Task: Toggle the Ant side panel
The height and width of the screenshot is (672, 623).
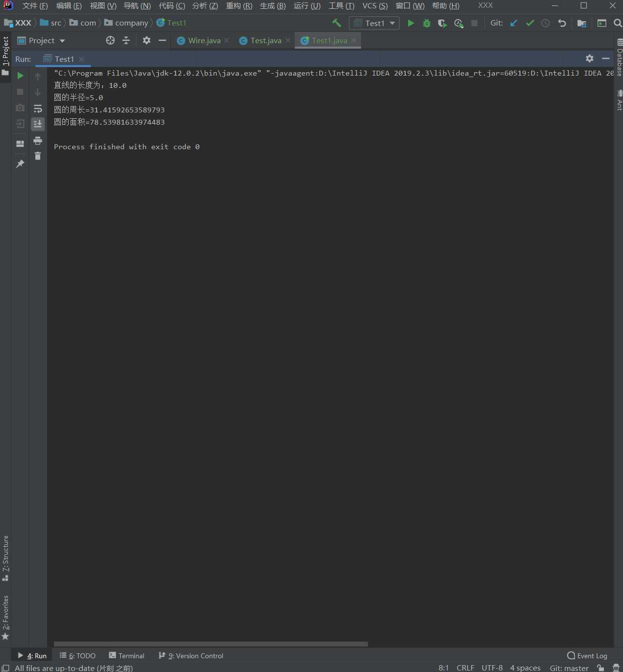Action: 620,100
